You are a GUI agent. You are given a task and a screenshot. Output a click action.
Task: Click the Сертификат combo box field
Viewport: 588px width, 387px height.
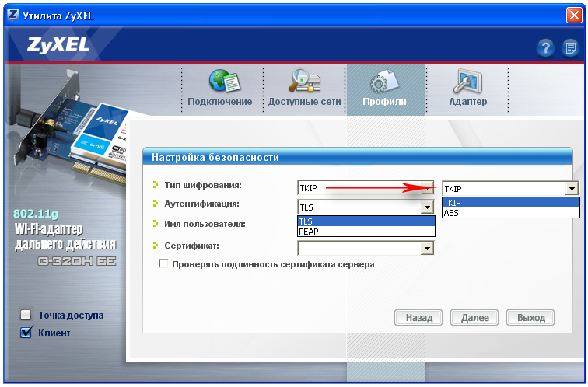click(x=366, y=248)
